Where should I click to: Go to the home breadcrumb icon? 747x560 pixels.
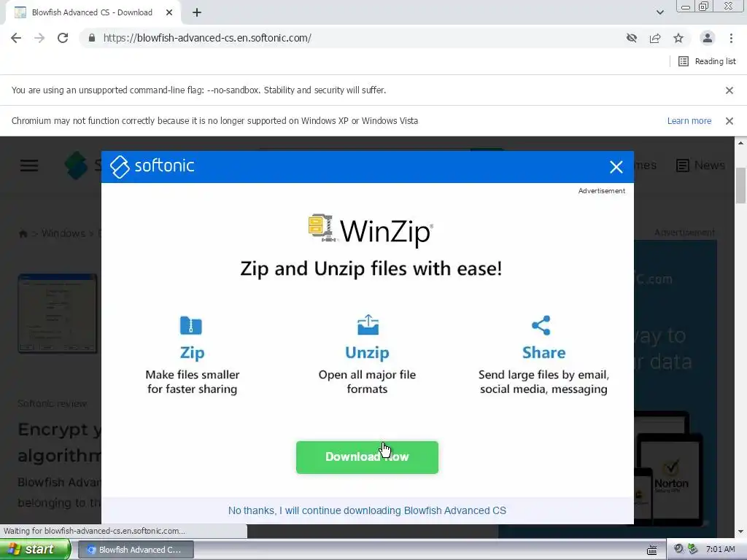pyautogui.click(x=23, y=233)
